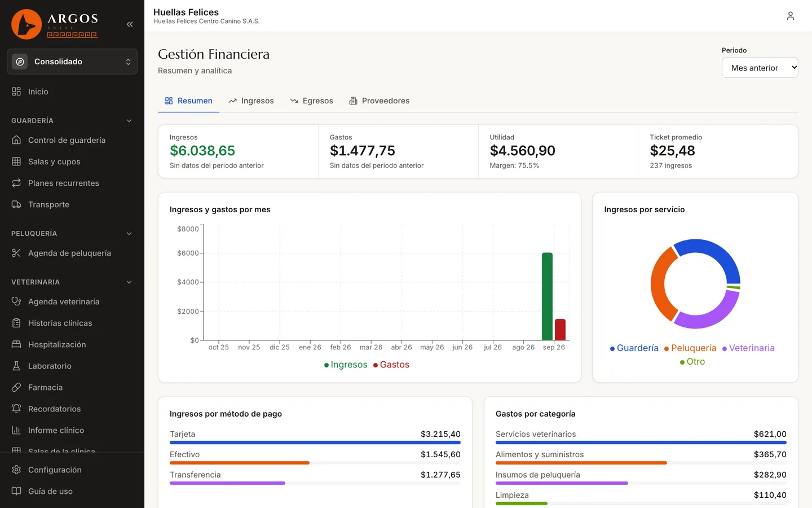Click the Argos Suite fox logo
This screenshot has width=812, height=508.
coord(27,24)
